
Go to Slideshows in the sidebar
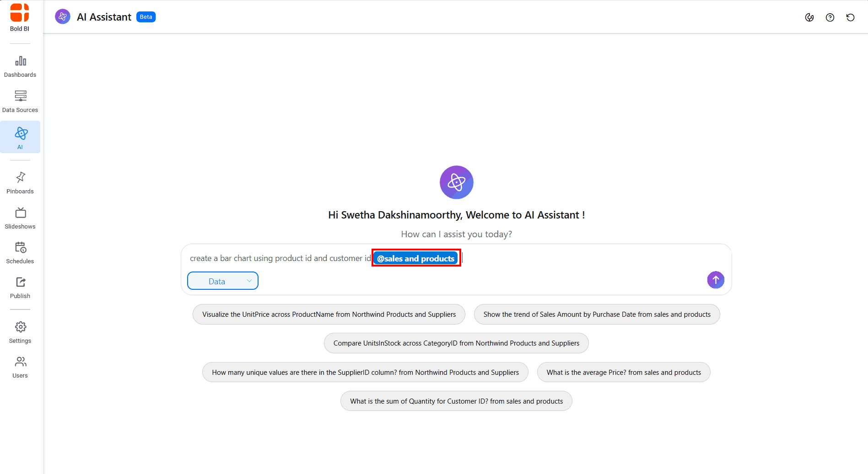[x=20, y=218]
